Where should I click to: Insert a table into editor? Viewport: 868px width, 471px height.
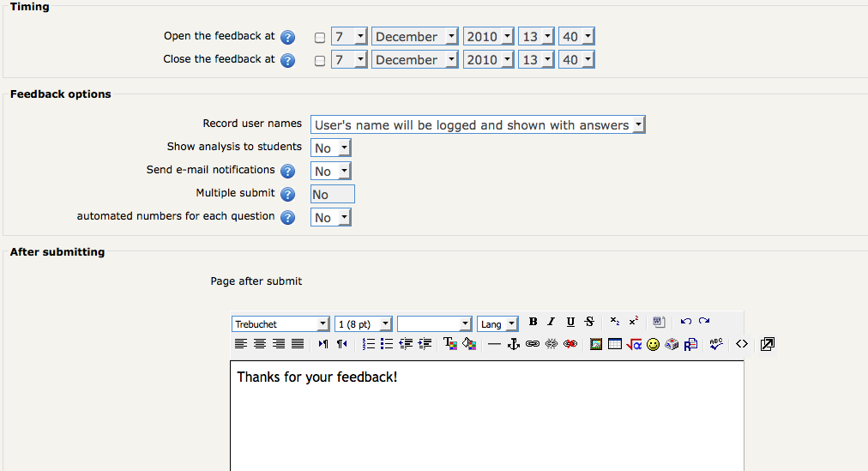614,344
